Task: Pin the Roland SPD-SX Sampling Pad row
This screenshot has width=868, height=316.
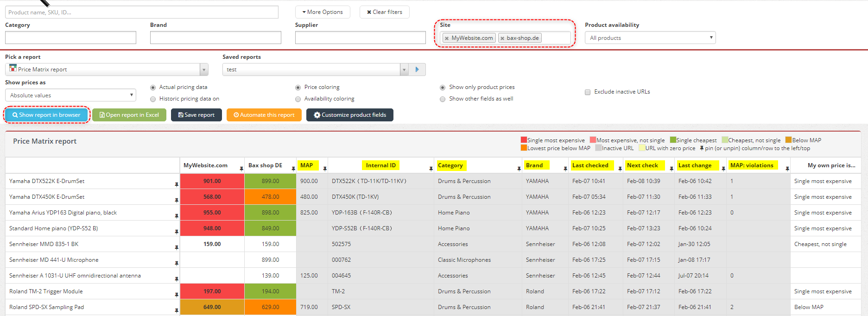Action: click(x=177, y=310)
